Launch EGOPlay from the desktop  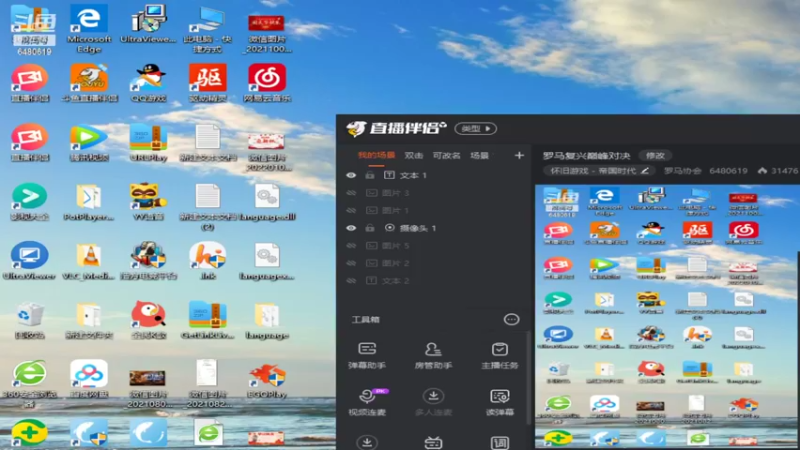point(267,380)
